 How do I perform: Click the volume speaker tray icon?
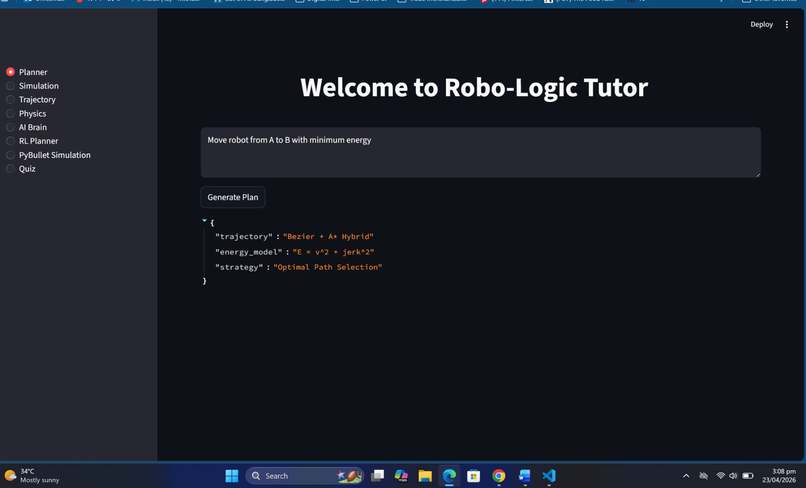(734, 476)
